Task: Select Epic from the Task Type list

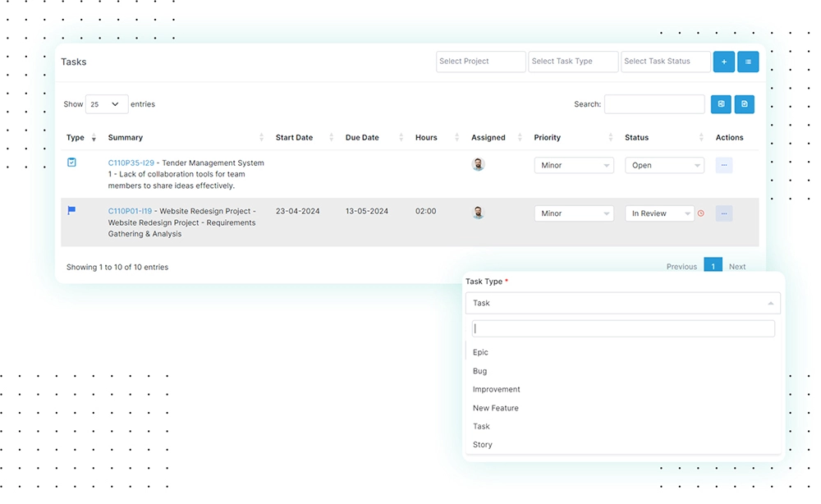Action: click(x=480, y=351)
